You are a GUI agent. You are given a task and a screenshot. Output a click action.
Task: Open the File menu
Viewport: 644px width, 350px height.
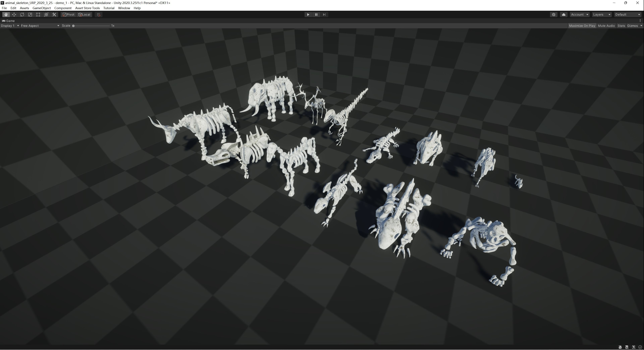click(x=4, y=8)
